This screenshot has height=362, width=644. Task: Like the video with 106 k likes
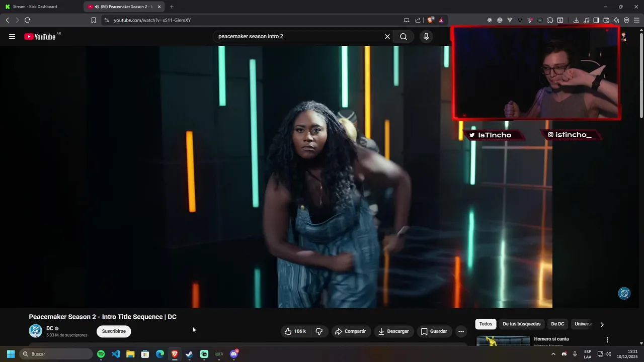coord(295,331)
